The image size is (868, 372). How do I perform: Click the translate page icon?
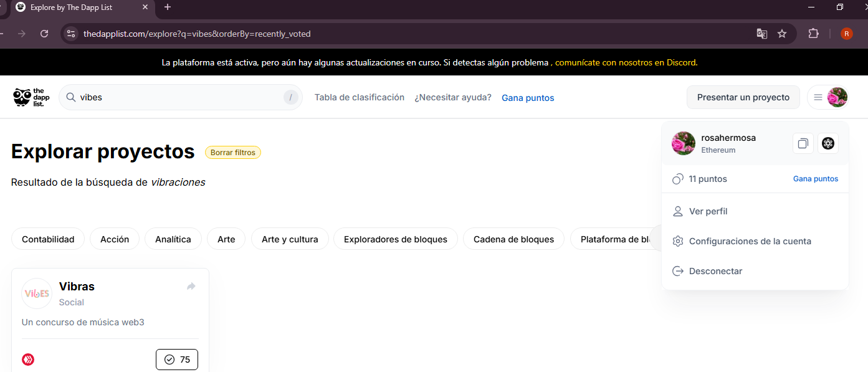point(761,34)
